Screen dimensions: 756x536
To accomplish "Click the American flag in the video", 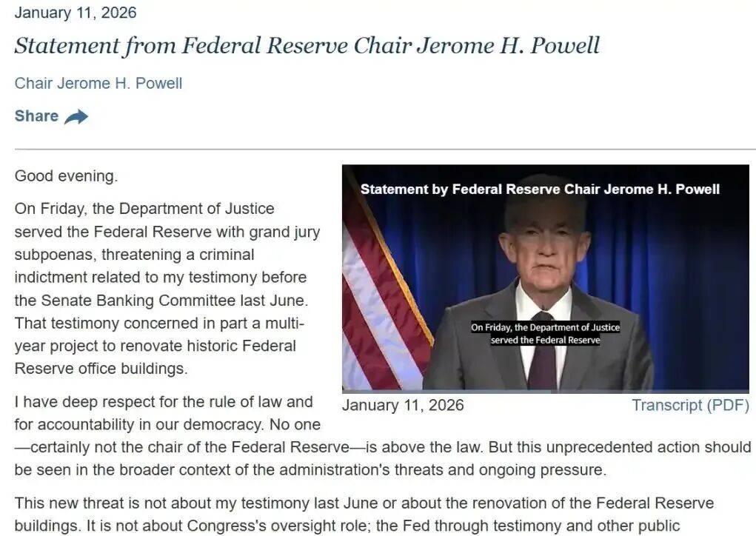I will (x=378, y=296).
